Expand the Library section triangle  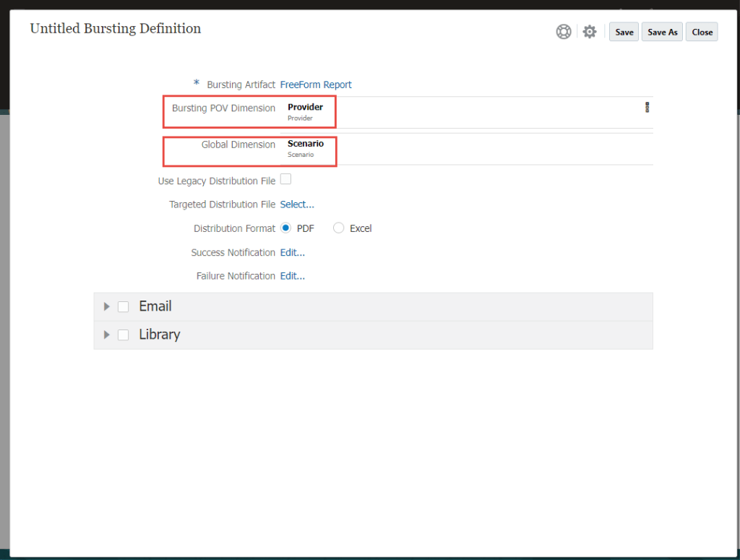107,335
